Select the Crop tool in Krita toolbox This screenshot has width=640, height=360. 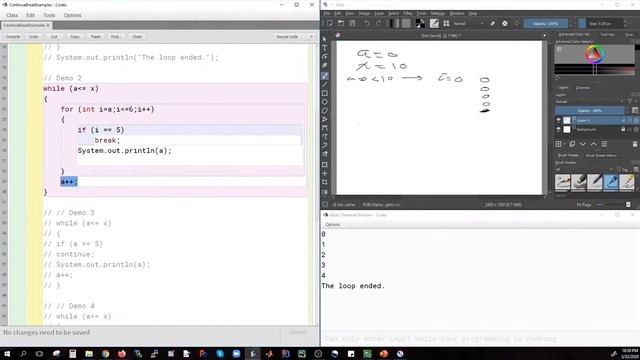(x=324, y=182)
